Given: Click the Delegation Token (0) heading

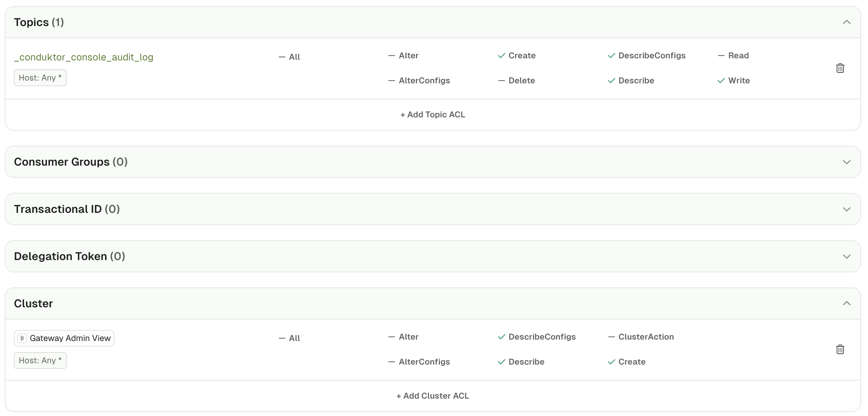Looking at the screenshot, I should [69, 256].
